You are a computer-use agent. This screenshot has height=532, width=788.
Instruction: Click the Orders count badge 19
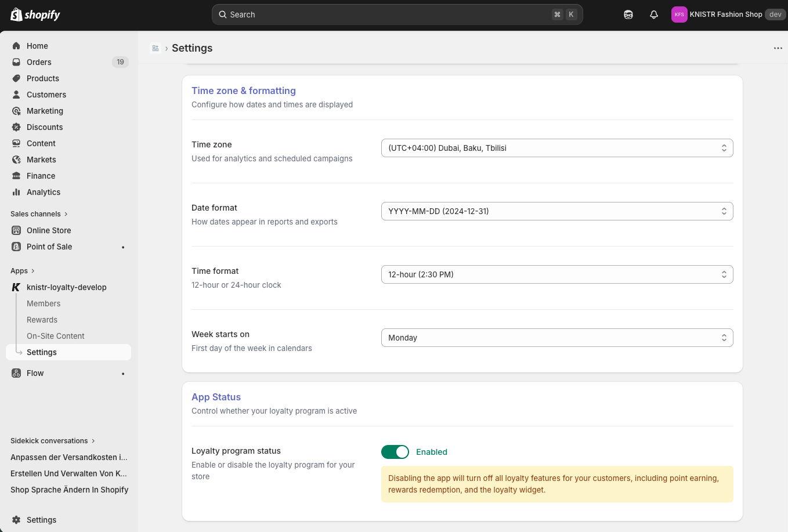coord(120,62)
